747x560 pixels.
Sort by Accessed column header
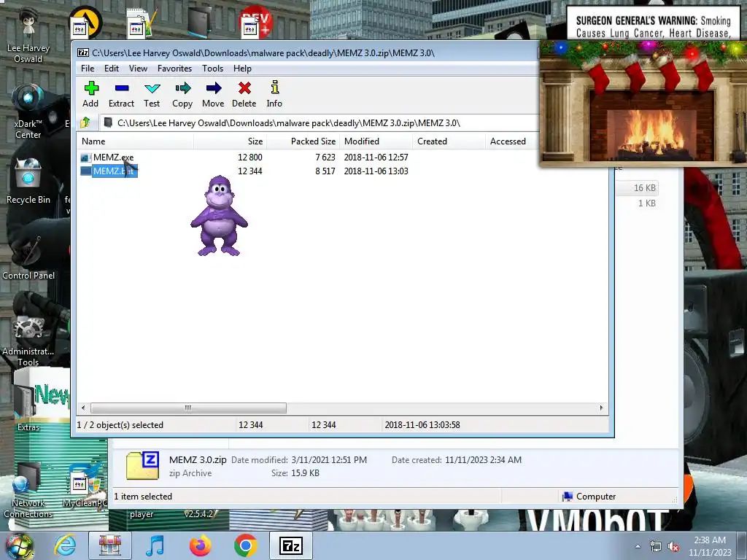511,141
